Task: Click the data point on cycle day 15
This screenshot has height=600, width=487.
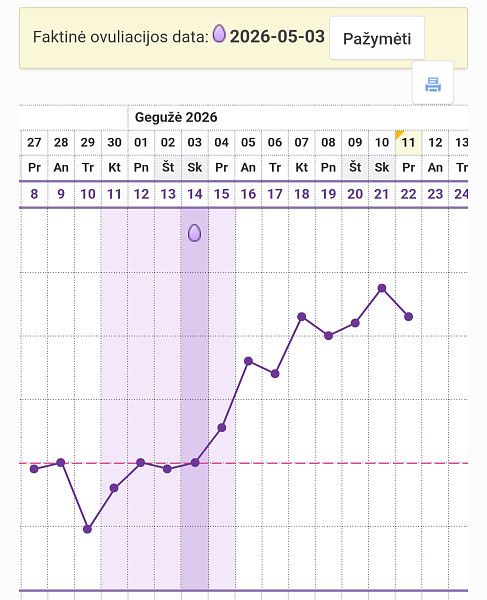Action: tap(222, 427)
